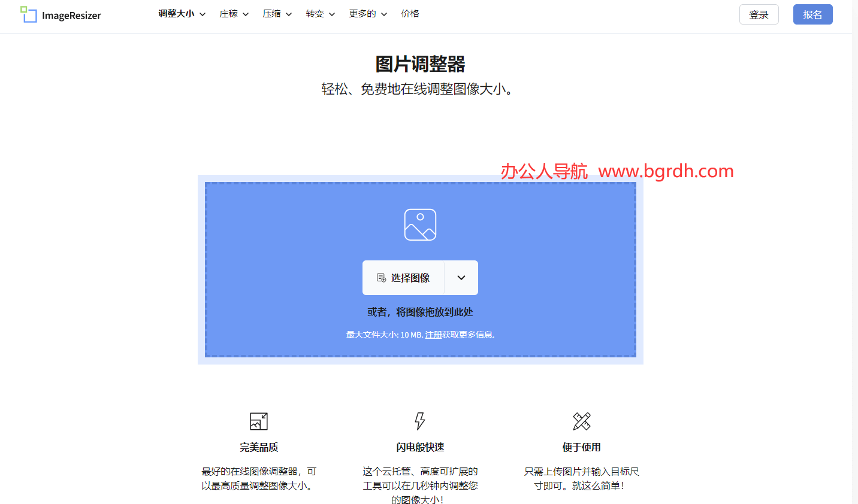Click the 庄稼 menu item

tap(229, 13)
